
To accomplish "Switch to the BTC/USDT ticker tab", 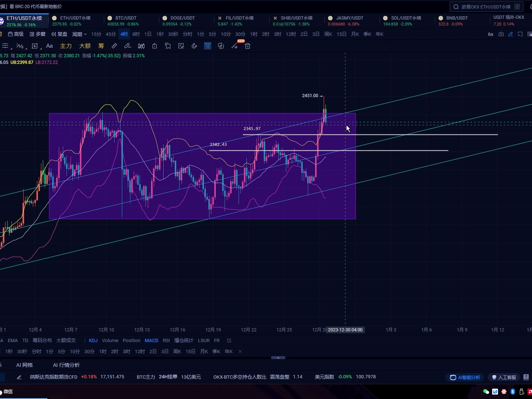I will pyautogui.click(x=126, y=21).
